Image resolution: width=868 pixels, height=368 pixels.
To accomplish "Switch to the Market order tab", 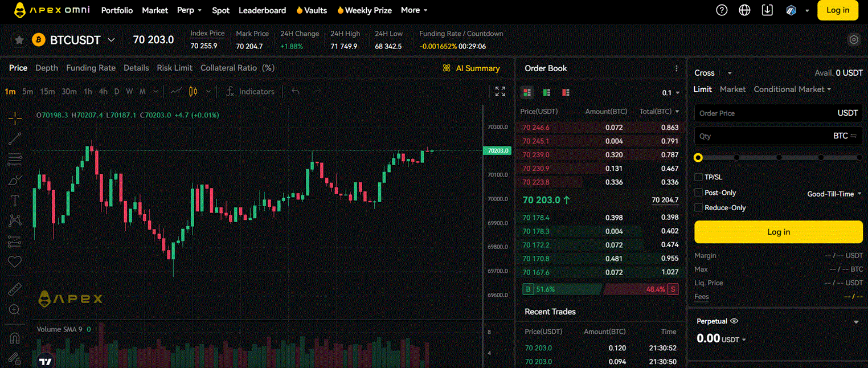I will [x=732, y=89].
